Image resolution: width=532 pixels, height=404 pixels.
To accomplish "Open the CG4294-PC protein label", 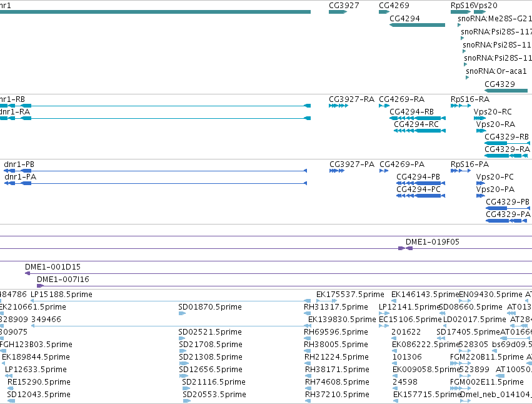I will (x=418, y=189).
